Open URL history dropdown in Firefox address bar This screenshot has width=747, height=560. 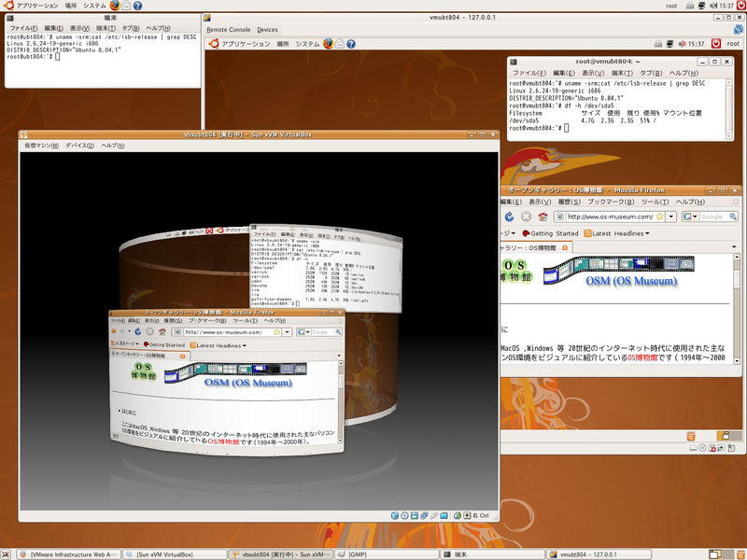(671, 217)
